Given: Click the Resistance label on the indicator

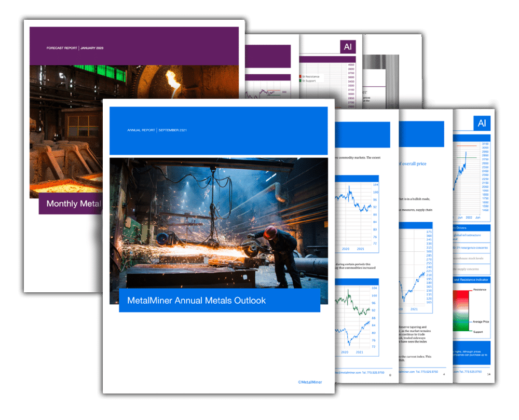Looking at the screenshot, I should click(x=480, y=290).
